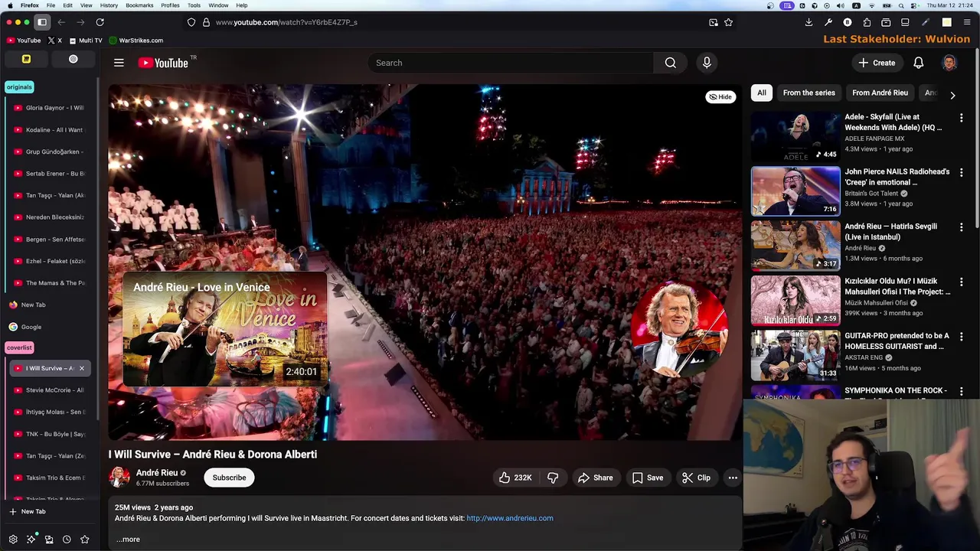Like the video with 232K likes
Image resolution: width=980 pixels, height=551 pixels.
click(x=515, y=478)
